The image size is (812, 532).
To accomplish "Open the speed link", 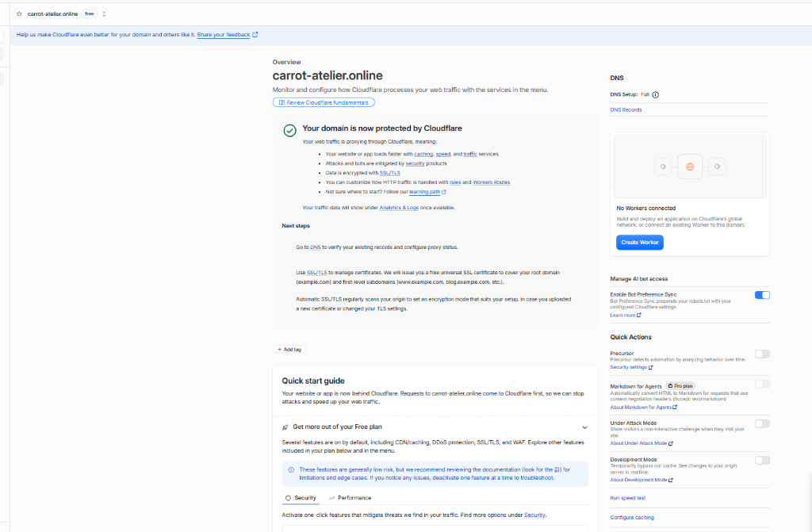I will tap(442, 155).
